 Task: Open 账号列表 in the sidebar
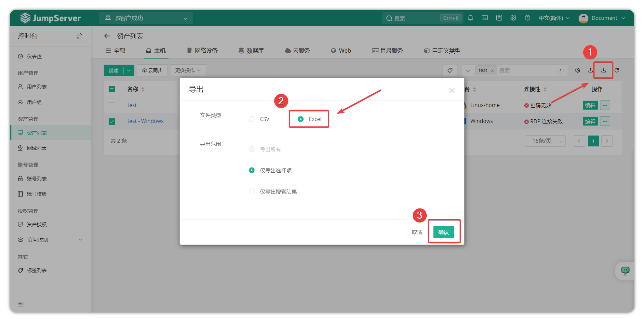[x=37, y=179]
